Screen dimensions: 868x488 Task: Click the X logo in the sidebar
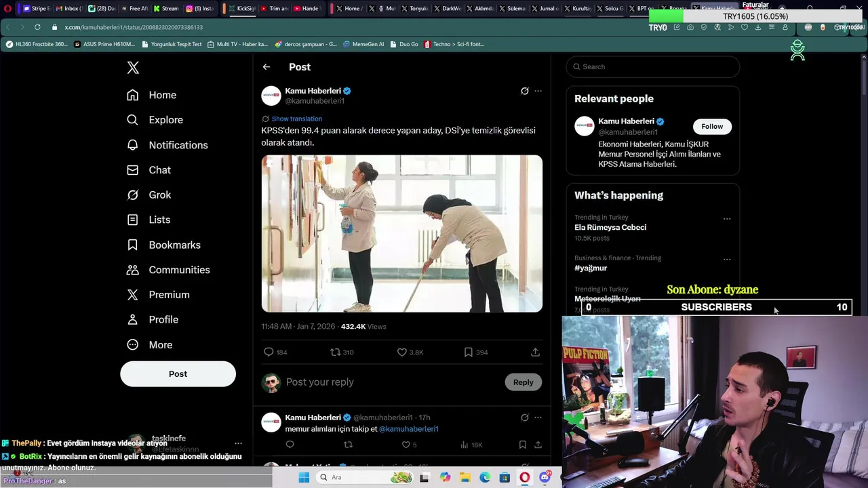tap(133, 68)
